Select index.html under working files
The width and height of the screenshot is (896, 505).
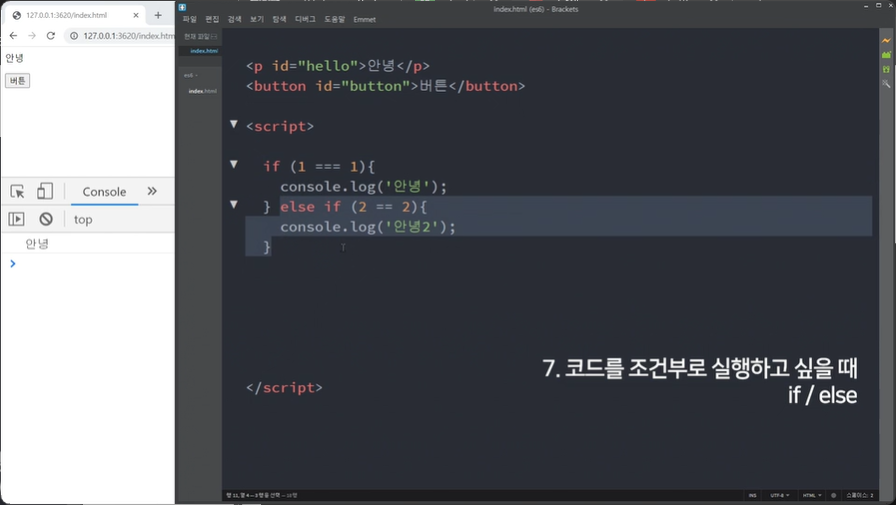[x=204, y=51]
